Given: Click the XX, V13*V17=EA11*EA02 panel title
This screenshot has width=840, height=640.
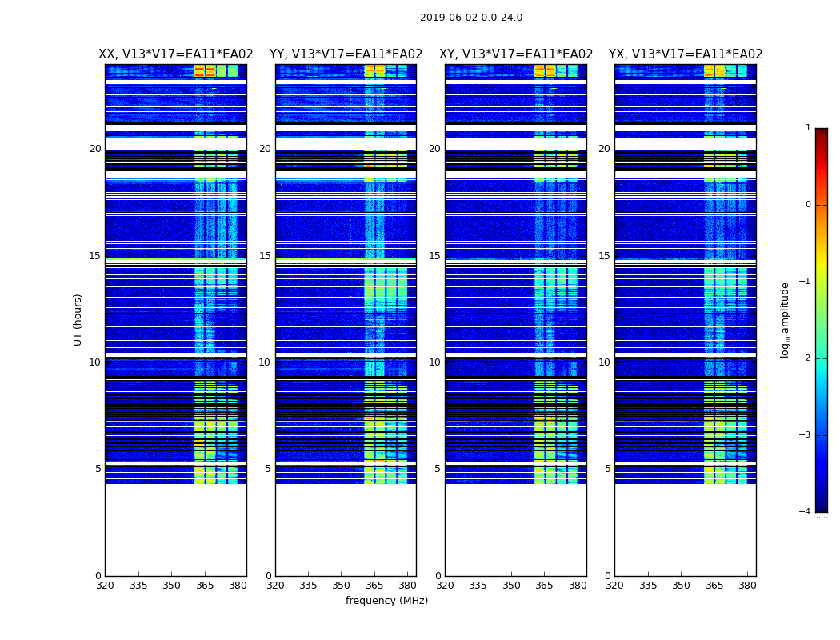Looking at the screenshot, I should [176, 54].
